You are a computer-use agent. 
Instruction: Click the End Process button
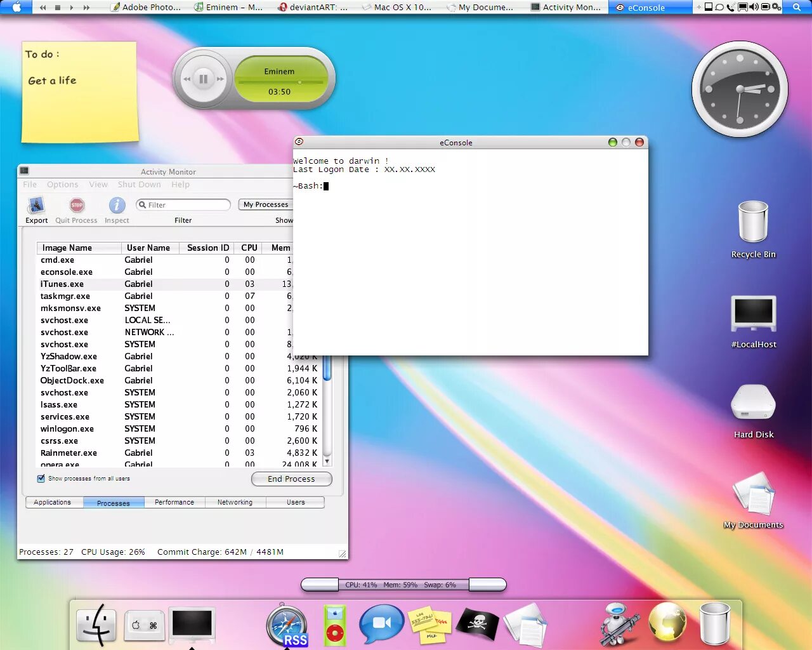tap(291, 479)
